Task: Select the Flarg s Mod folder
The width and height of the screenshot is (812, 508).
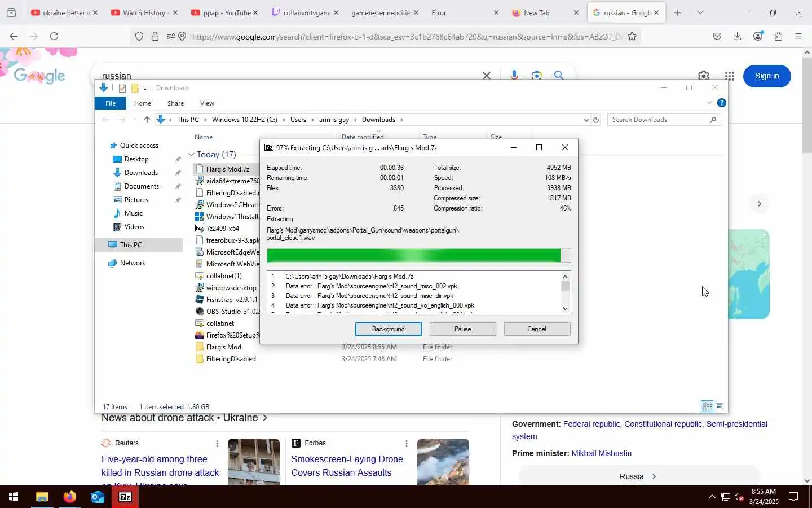Action: [224, 347]
